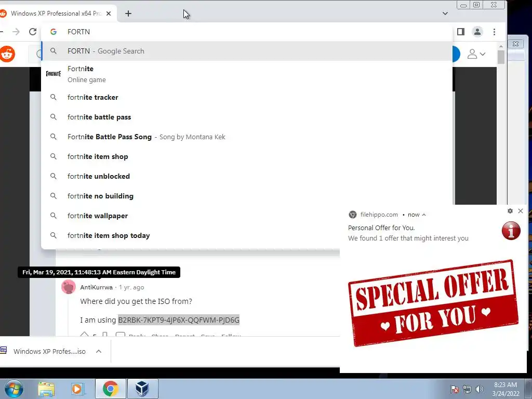
Task: Open the Chrome three-dot menu
Action: (495, 32)
